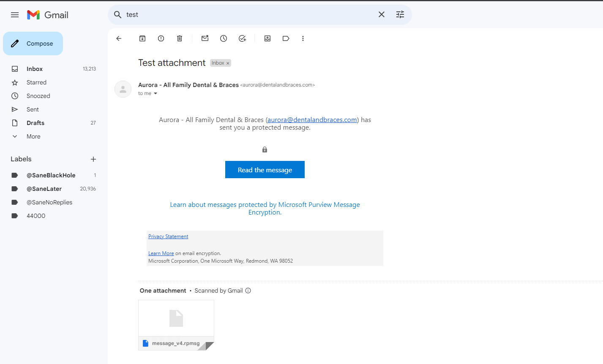Show search options filter icon
This screenshot has height=364, width=603.
400,15
